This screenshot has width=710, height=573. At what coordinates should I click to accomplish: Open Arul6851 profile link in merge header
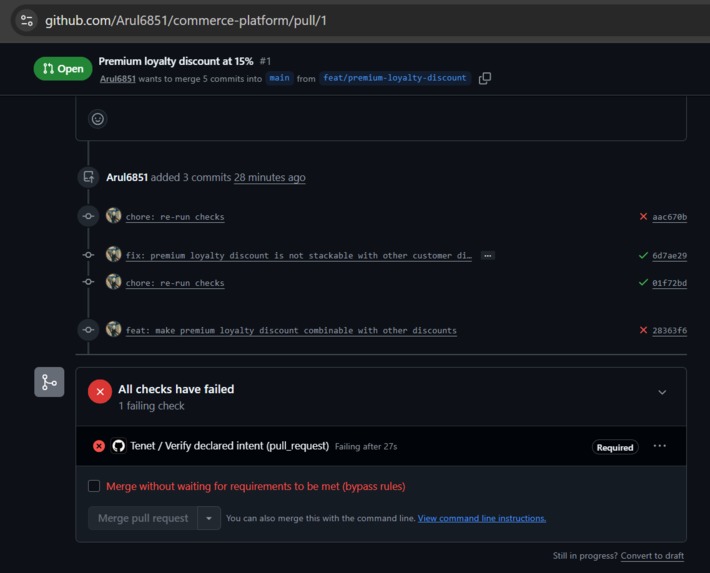[118, 79]
